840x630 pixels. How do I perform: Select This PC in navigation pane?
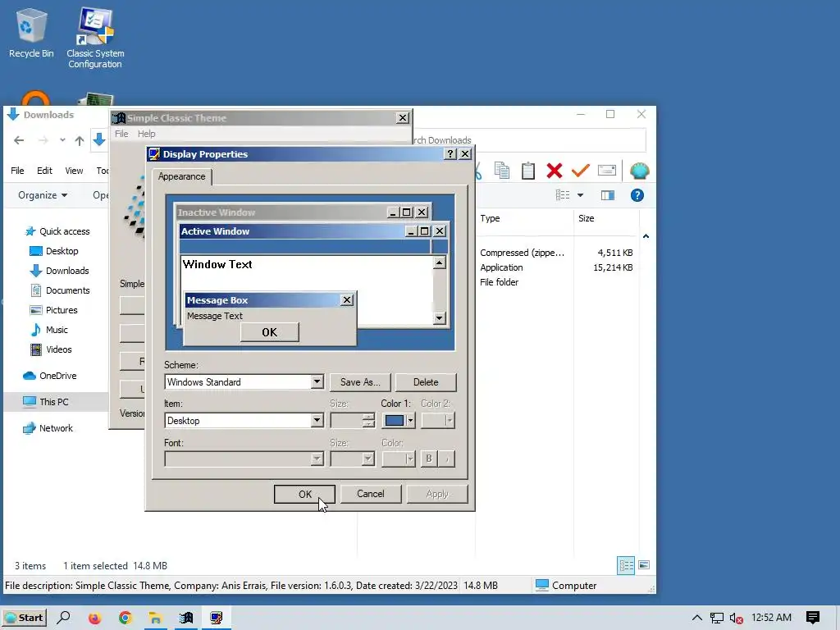pyautogui.click(x=46, y=402)
